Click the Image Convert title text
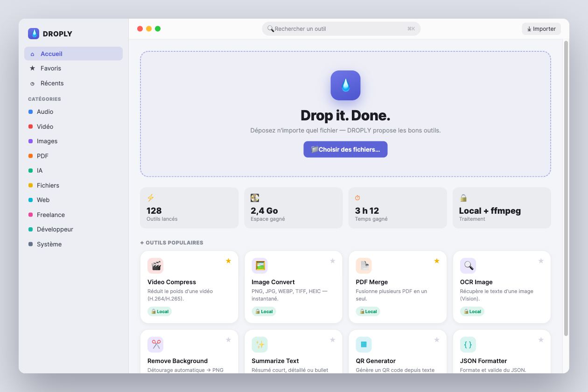 pos(273,282)
